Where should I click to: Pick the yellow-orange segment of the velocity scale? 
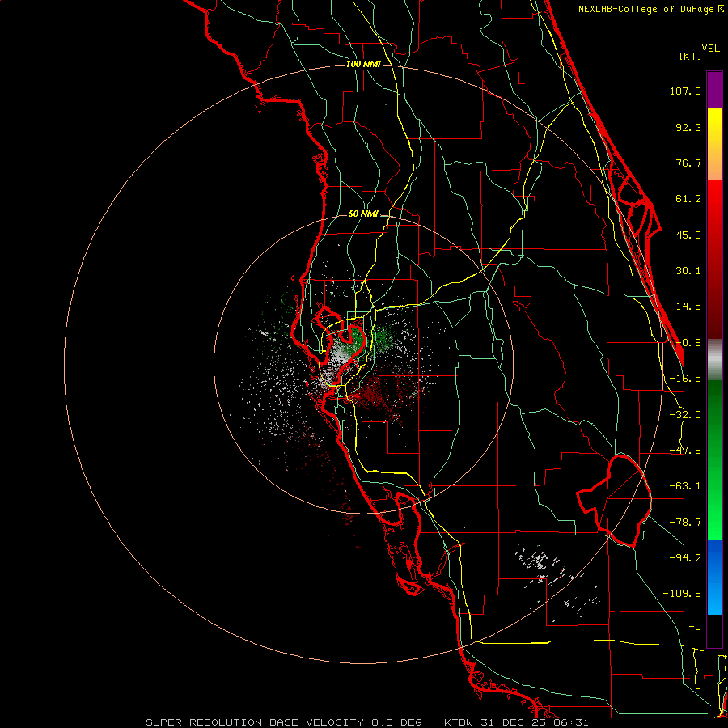tap(714, 144)
